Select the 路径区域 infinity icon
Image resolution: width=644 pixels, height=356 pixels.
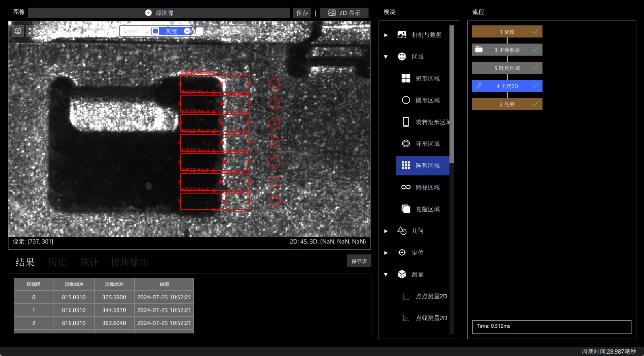pyautogui.click(x=406, y=187)
